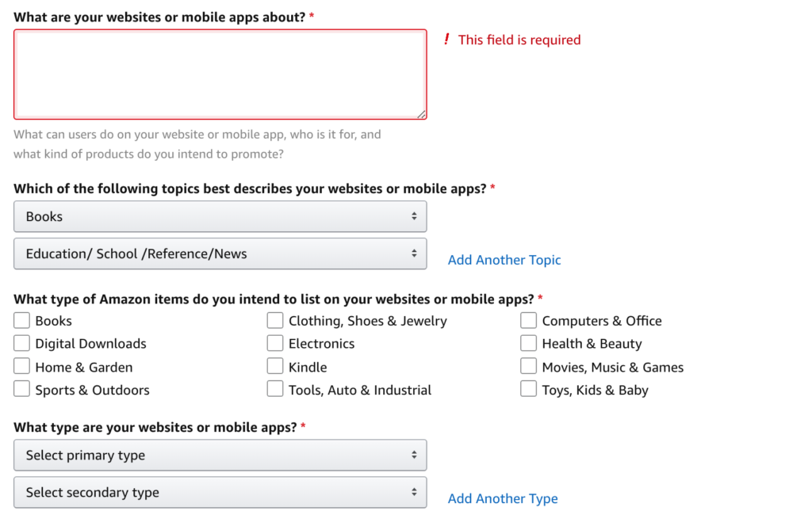
Task: Select the Sports & Outdoors checkbox
Action: (22, 390)
